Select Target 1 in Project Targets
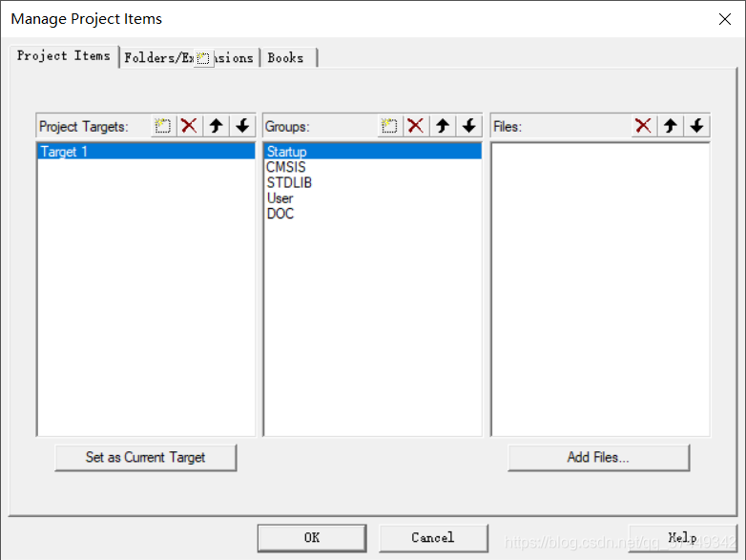 [146, 152]
